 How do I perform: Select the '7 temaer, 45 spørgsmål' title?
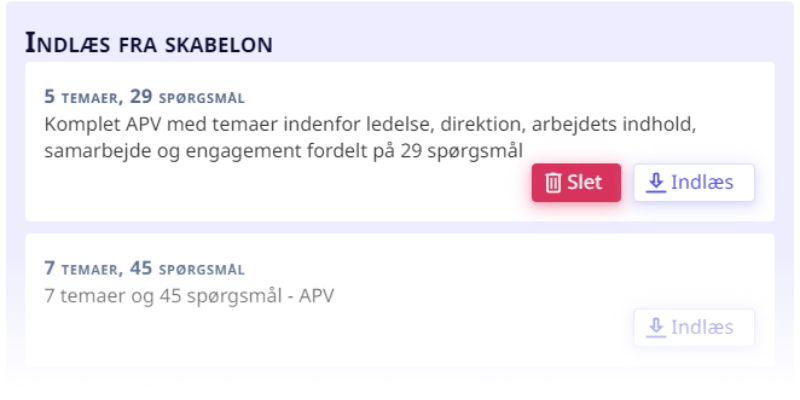pyautogui.click(x=144, y=268)
